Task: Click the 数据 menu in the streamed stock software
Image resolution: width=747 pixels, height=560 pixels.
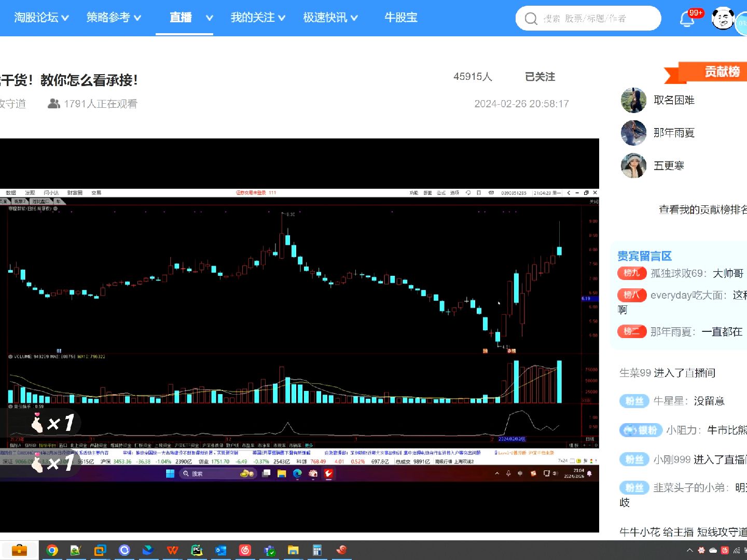Action: (x=11, y=193)
